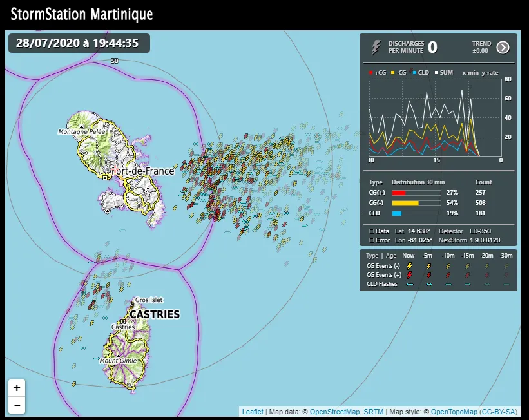Click the timestamp 28/07/2020 à 19:44:35
Screen dimensions: 529x420
click(77, 43)
